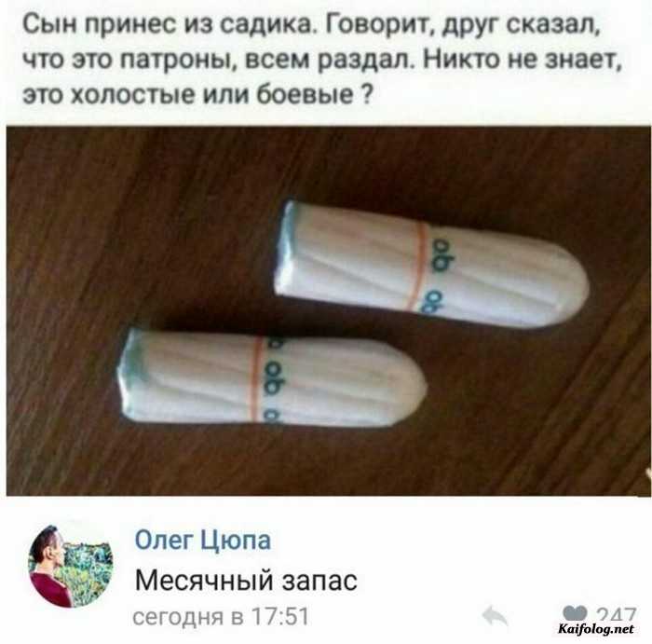Click the lower tampon in the photo
The height and width of the screenshot is (644, 652).
(x=272, y=377)
